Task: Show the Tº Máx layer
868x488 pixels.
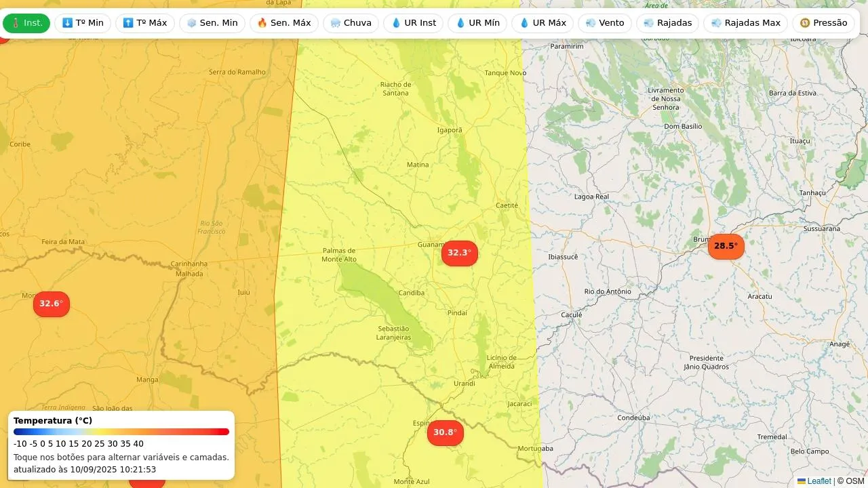Action: [x=145, y=23]
